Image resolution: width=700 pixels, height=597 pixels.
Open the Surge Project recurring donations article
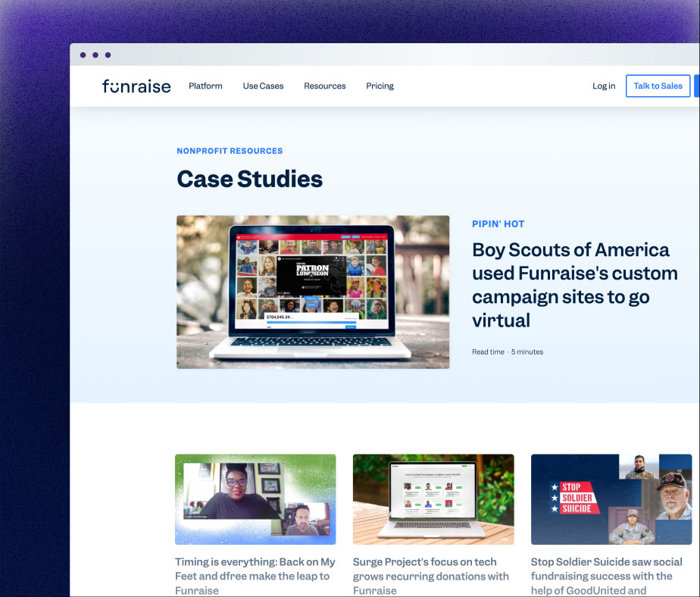pyautogui.click(x=431, y=577)
